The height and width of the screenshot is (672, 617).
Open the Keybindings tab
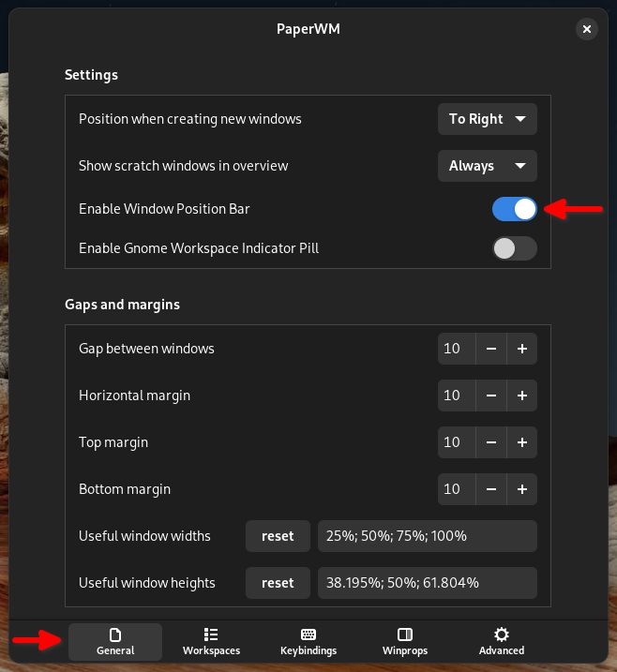(308, 642)
